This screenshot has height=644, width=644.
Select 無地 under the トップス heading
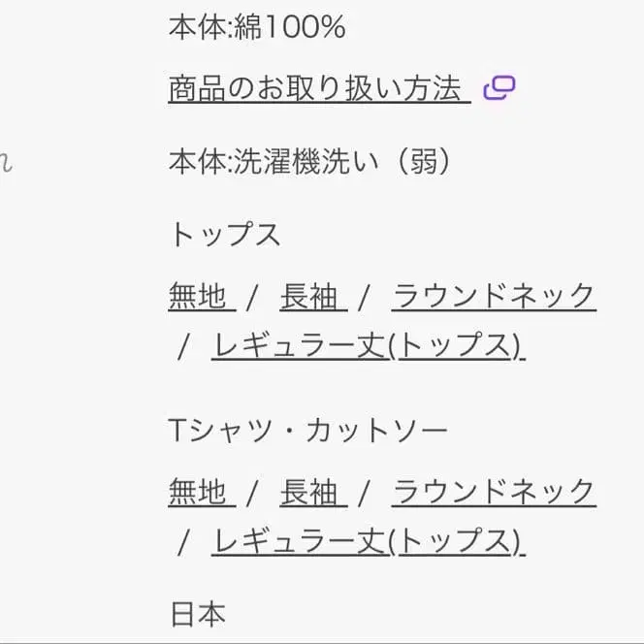198,297
